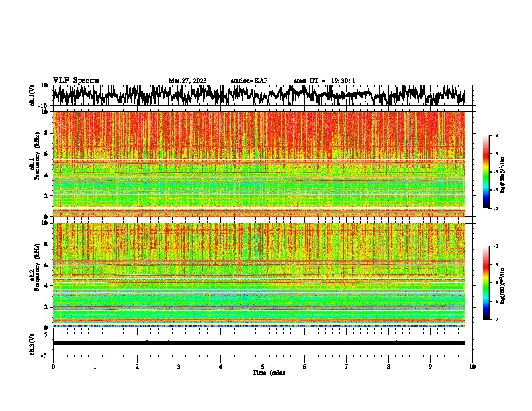Click time axis tick label "6"
The height and width of the screenshot is (411, 532).
pyautogui.click(x=305, y=367)
